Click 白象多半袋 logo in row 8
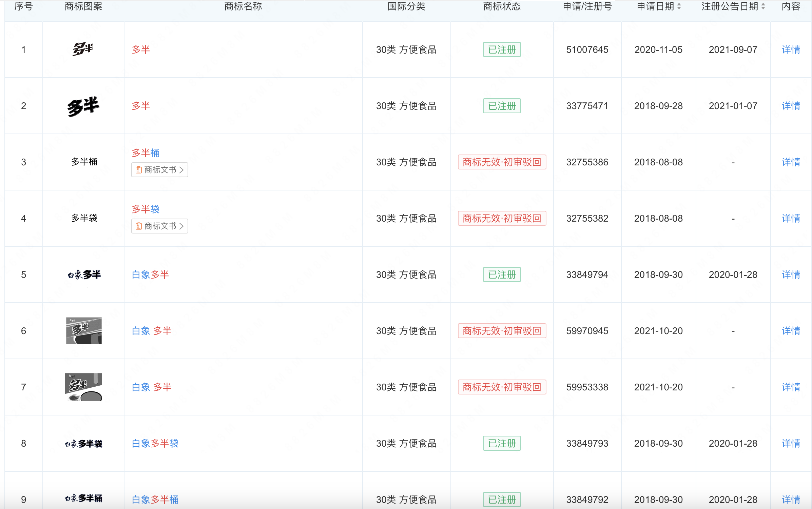Image resolution: width=812 pixels, height=509 pixels. pyautogui.click(x=83, y=443)
